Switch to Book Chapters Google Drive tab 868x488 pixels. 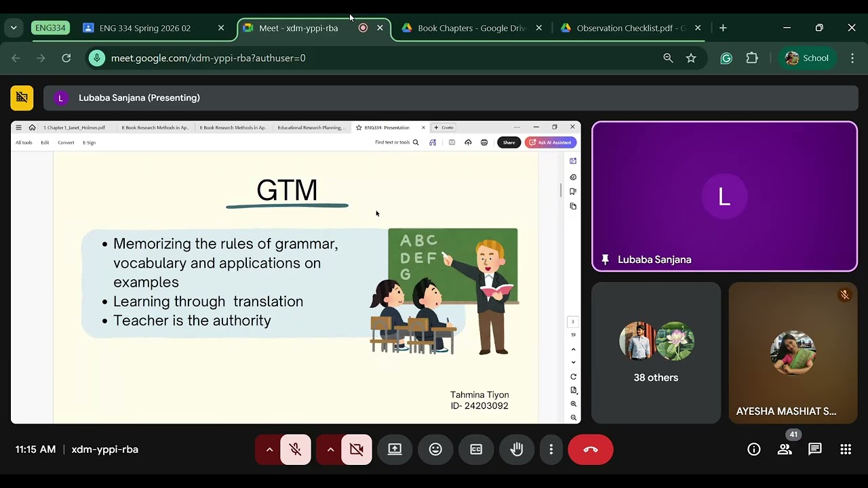pos(471,28)
